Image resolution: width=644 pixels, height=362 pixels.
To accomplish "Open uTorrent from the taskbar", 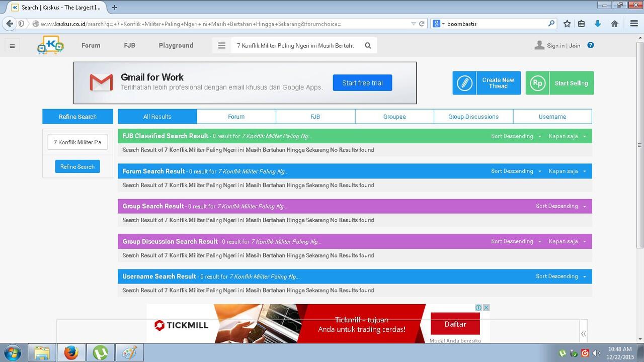I will (100, 352).
